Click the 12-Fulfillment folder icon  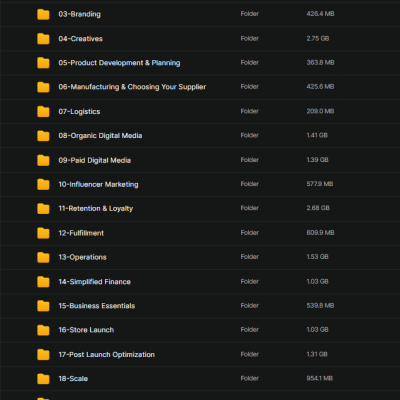[43, 233]
